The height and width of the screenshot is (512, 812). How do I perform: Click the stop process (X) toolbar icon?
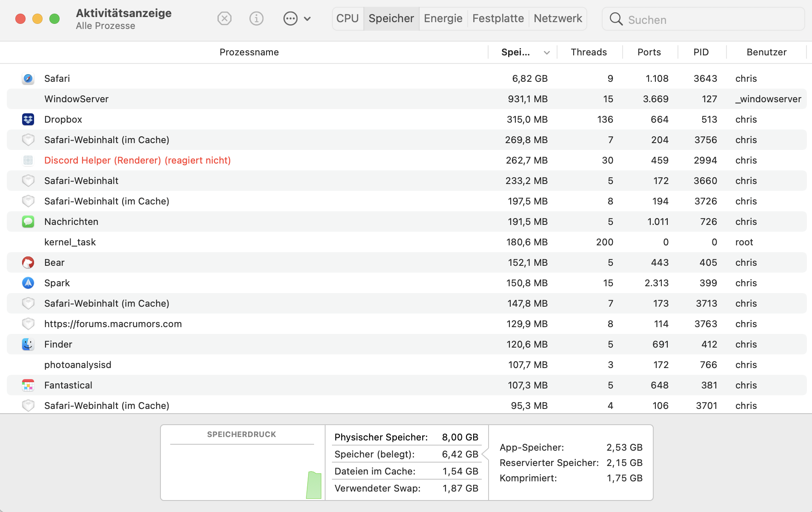tap(224, 19)
